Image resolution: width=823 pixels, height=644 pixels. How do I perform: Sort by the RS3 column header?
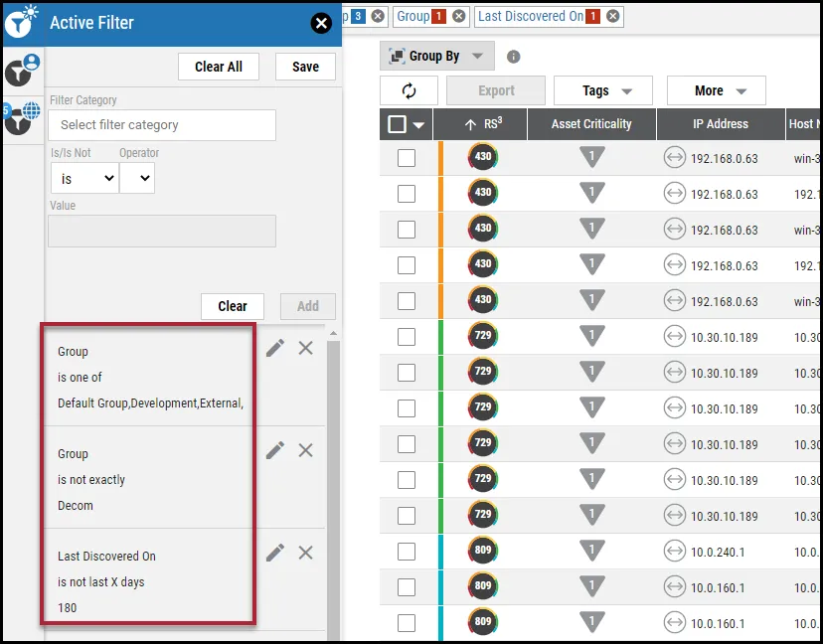(480, 124)
